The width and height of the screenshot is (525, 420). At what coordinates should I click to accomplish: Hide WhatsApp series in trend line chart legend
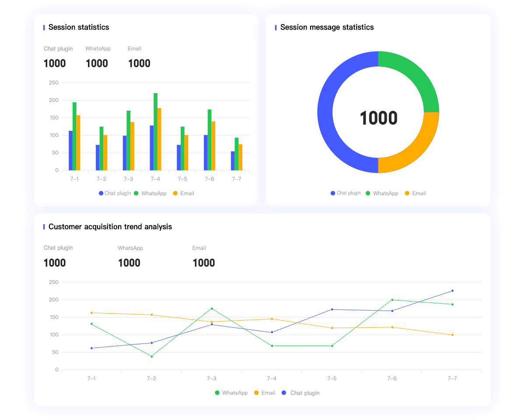pyautogui.click(x=231, y=393)
